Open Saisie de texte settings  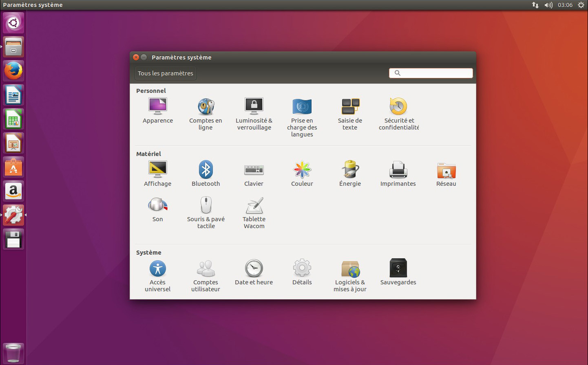click(x=350, y=114)
